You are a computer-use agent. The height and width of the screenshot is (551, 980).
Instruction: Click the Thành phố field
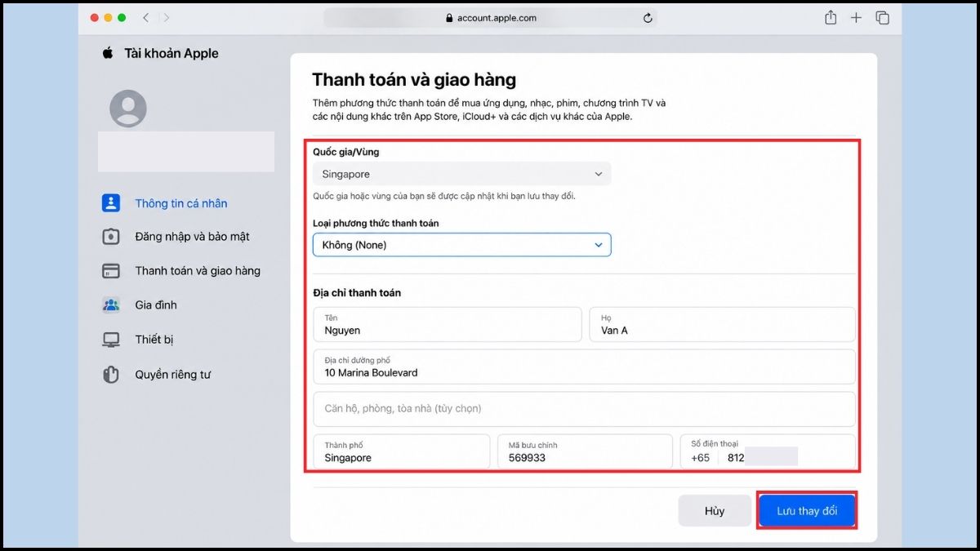click(x=402, y=451)
